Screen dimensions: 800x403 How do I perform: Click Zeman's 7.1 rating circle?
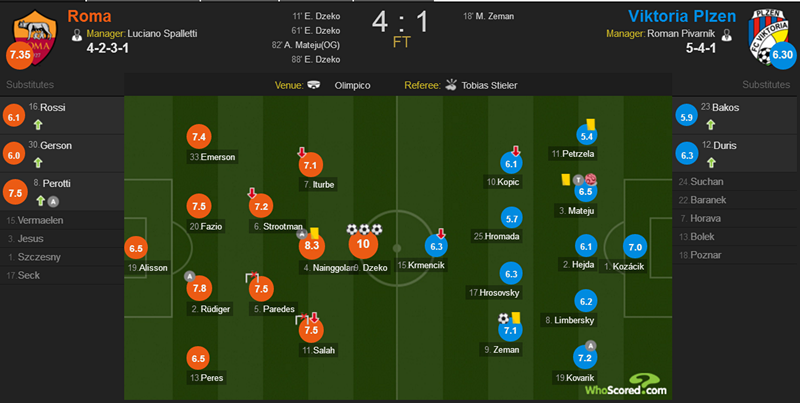coord(510,331)
